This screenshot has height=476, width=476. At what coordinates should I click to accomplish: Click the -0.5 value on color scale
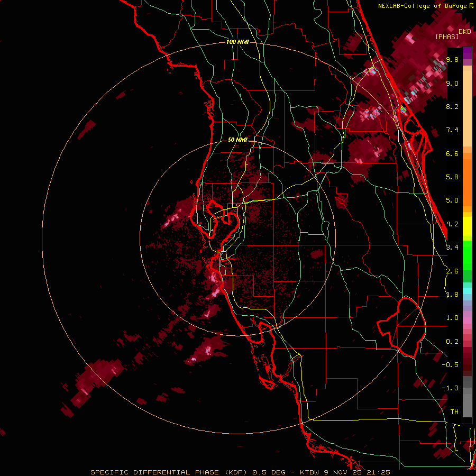[450, 365]
